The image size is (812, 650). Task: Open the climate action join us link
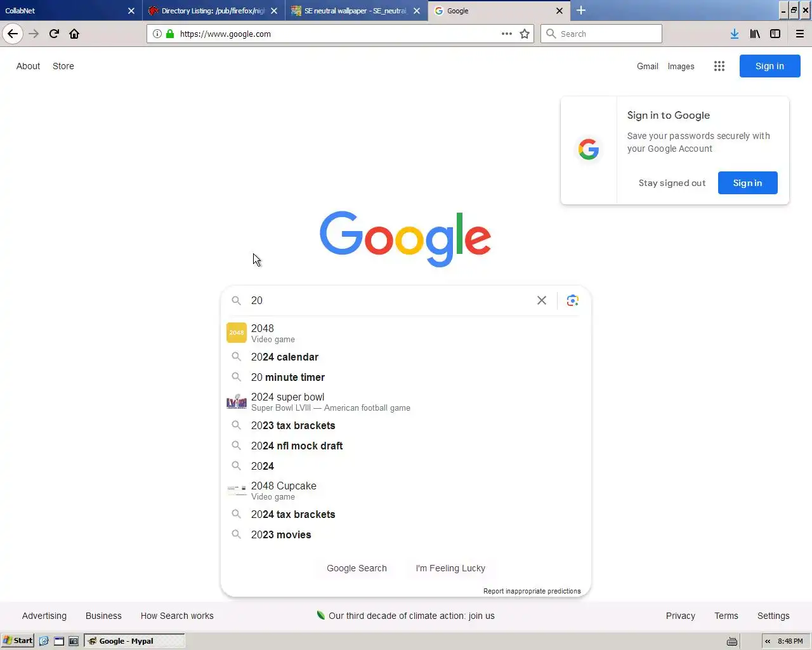[x=405, y=616]
